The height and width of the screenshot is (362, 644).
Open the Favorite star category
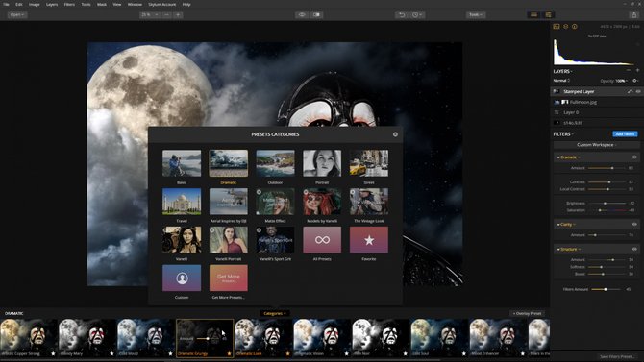[x=369, y=240]
